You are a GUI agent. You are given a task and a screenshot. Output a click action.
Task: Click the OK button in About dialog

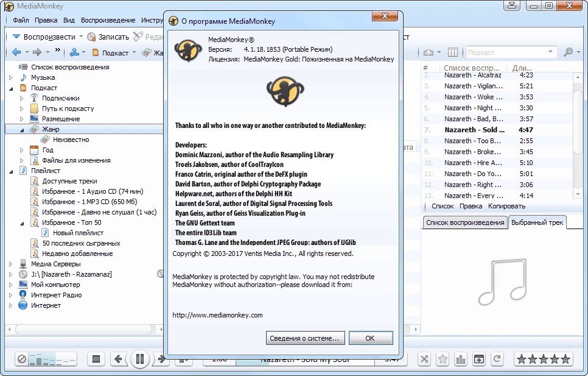point(371,338)
